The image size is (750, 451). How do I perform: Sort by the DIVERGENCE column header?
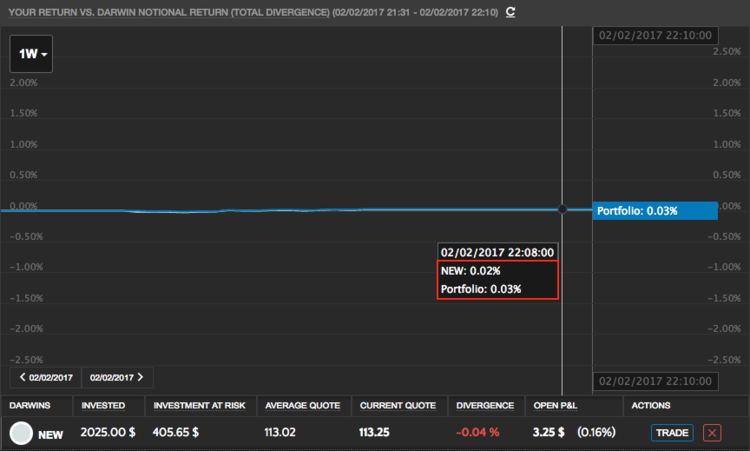[x=484, y=405]
